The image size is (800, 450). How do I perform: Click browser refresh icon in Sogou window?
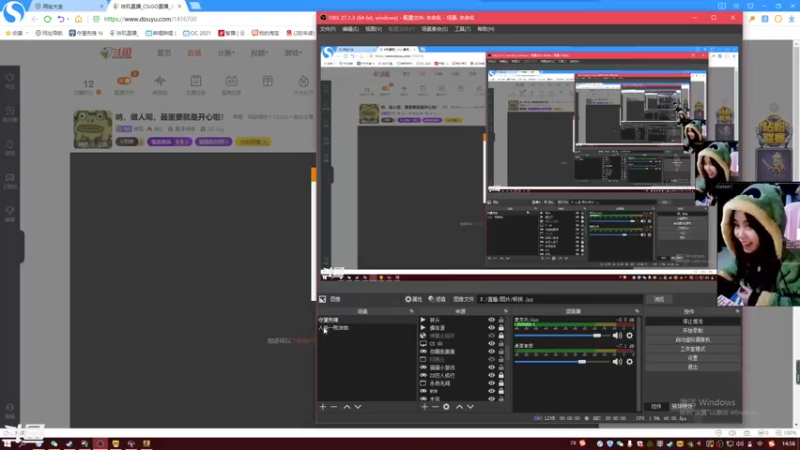pos(47,19)
